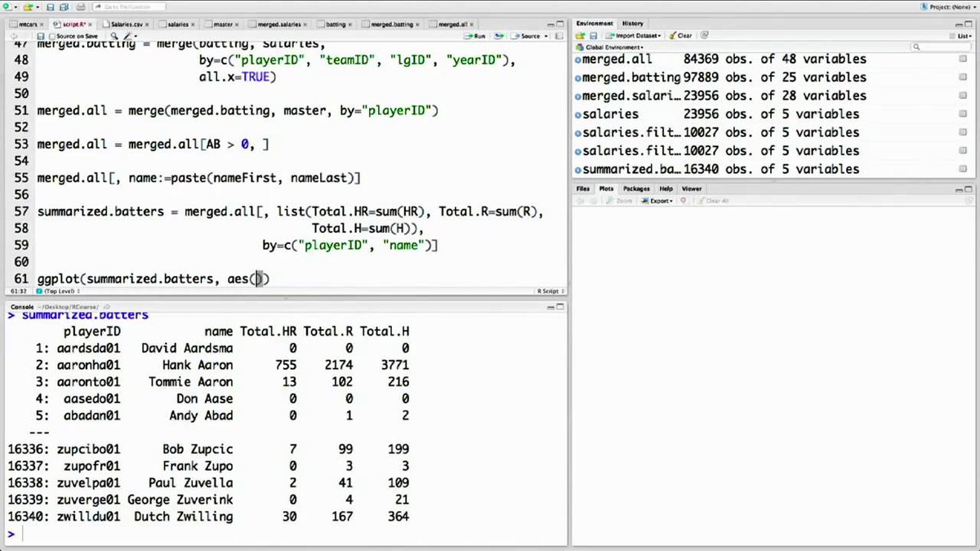Print the current file from main toolbar
This screenshot has height=551, width=980.
pyautogui.click(x=79, y=7)
